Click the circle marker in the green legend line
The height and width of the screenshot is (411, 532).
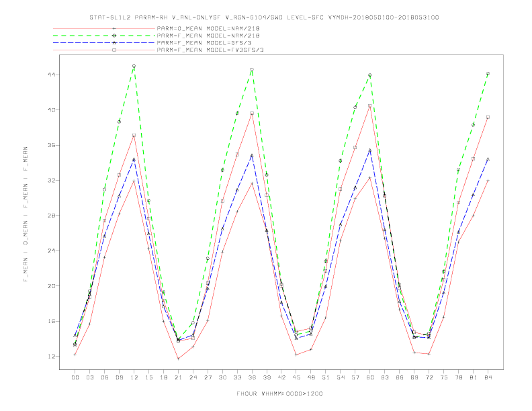click(x=114, y=36)
